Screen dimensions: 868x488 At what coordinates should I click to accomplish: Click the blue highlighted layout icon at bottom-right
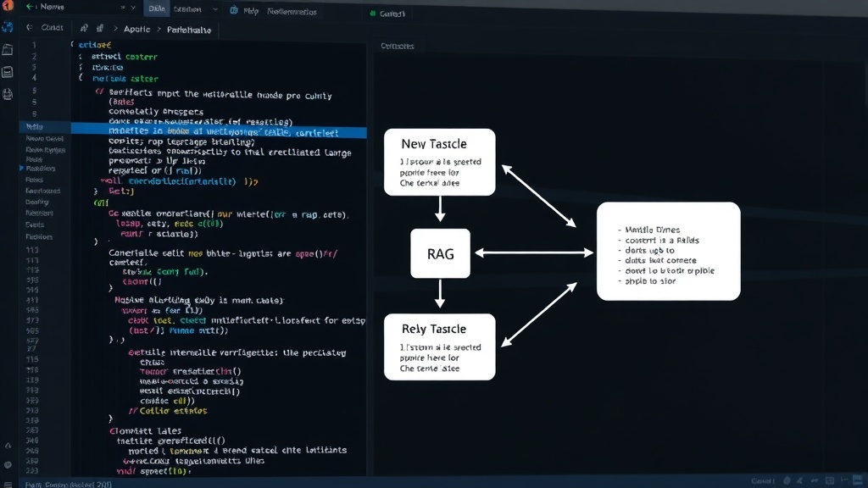pyautogui.click(x=859, y=480)
